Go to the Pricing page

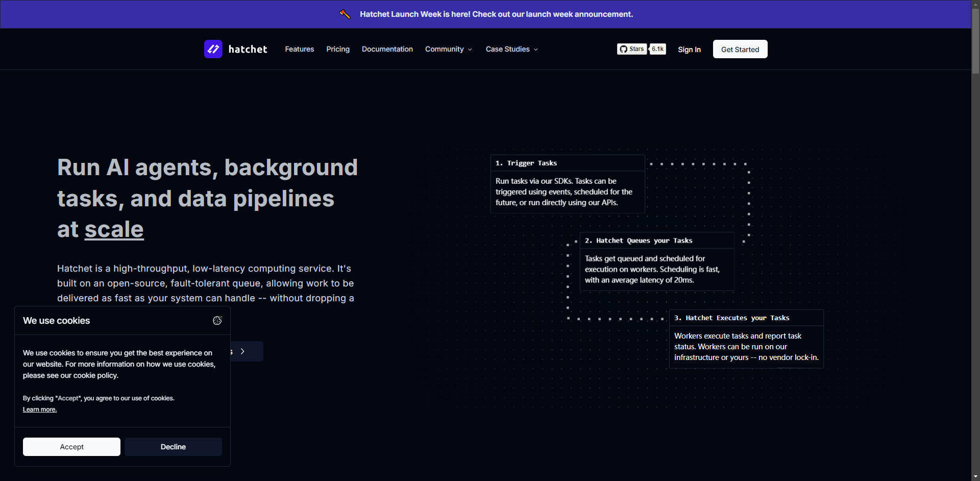(x=338, y=49)
